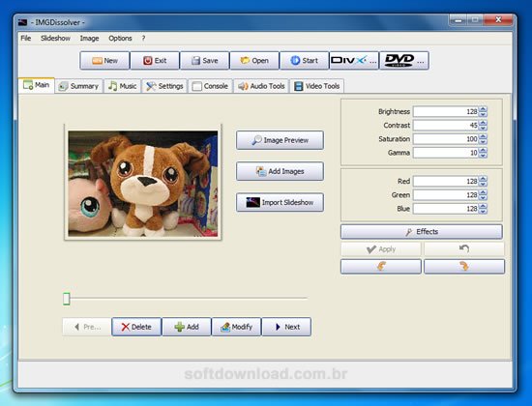Click the IMGDissolver title bar app icon
Image resolution: width=532 pixels, height=406 pixels.
22,23
